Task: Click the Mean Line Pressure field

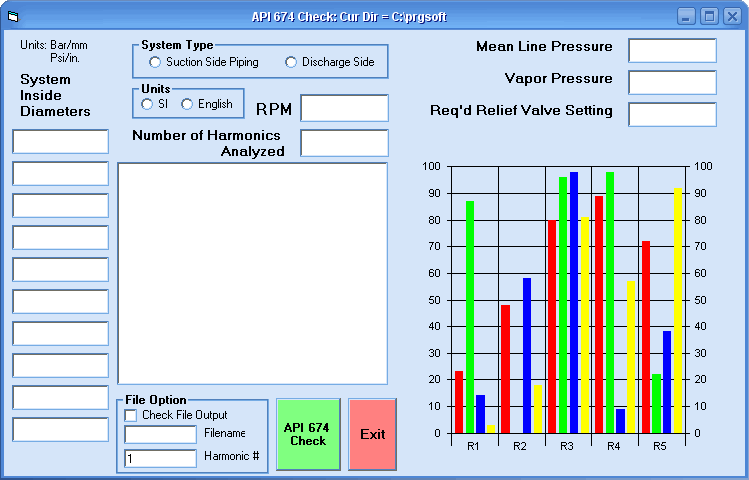Action: point(673,51)
